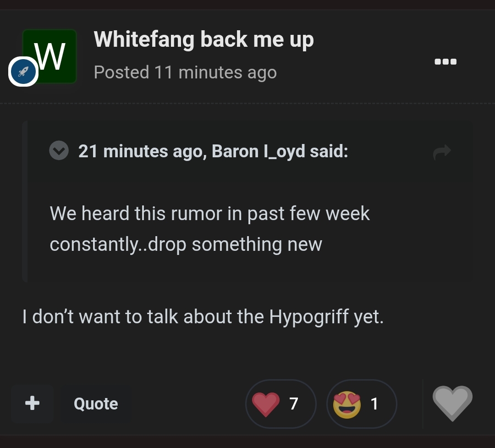Screen dimensions: 495x448
Task: Click the heart-eyes emoji reaction
Action: pos(346,404)
